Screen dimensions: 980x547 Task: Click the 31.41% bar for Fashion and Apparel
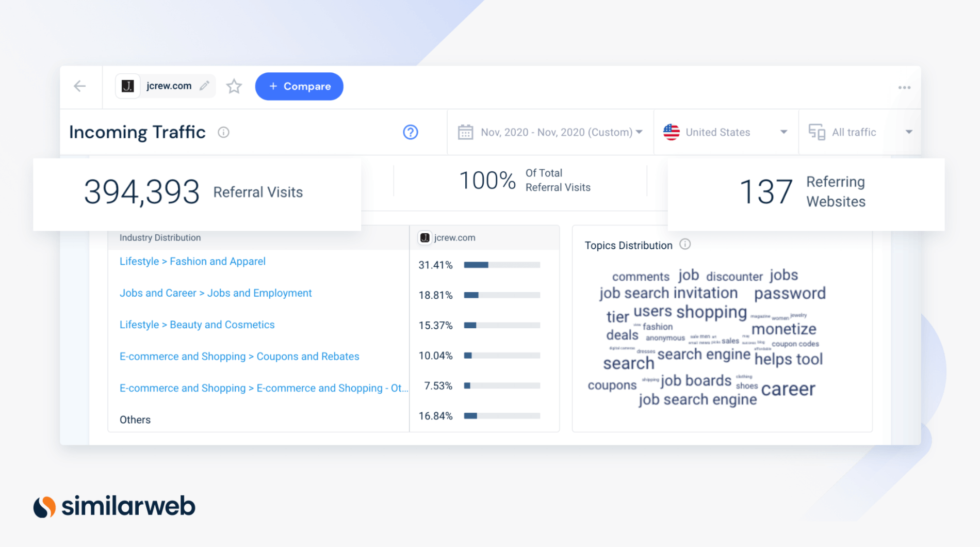click(502, 265)
